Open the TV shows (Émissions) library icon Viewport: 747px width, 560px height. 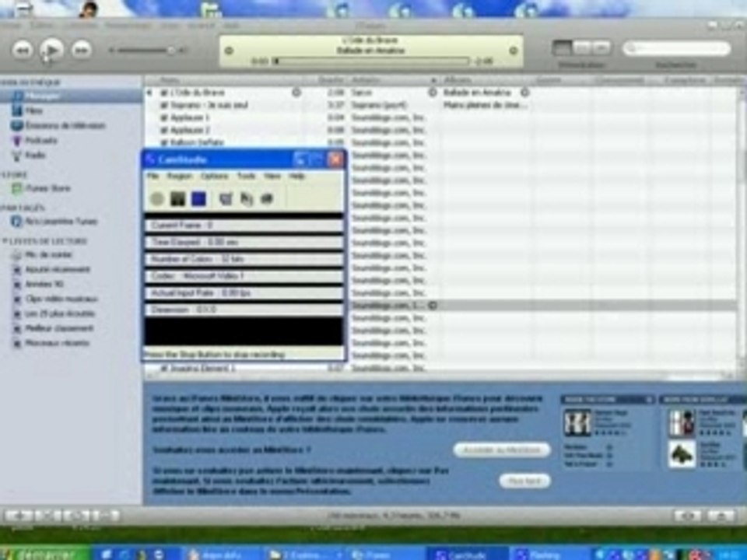(x=17, y=126)
